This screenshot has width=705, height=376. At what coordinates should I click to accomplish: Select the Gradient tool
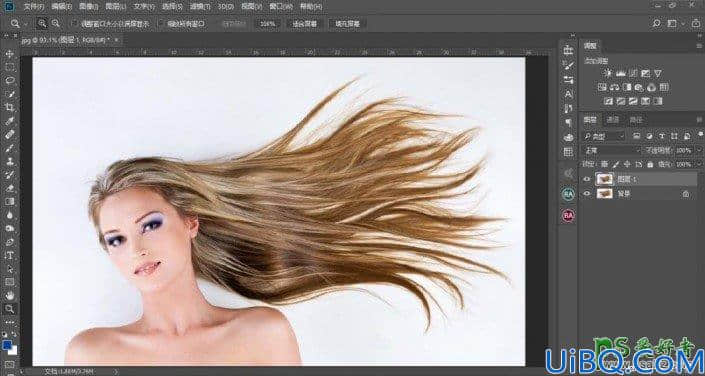(x=9, y=201)
